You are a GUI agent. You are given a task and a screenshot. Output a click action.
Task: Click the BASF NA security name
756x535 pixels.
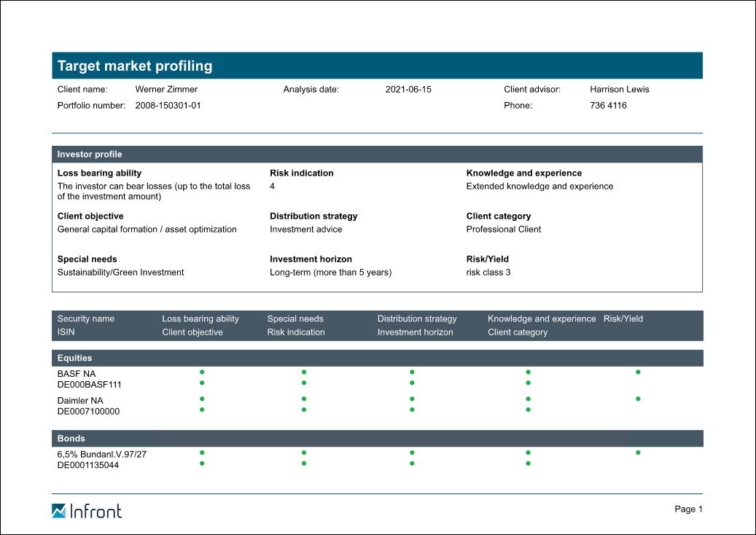[x=77, y=373]
